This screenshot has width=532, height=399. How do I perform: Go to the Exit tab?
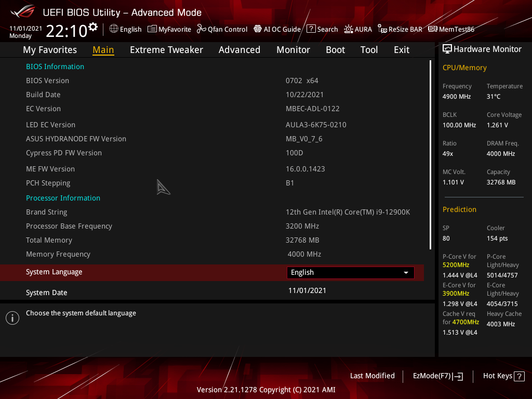click(x=402, y=50)
